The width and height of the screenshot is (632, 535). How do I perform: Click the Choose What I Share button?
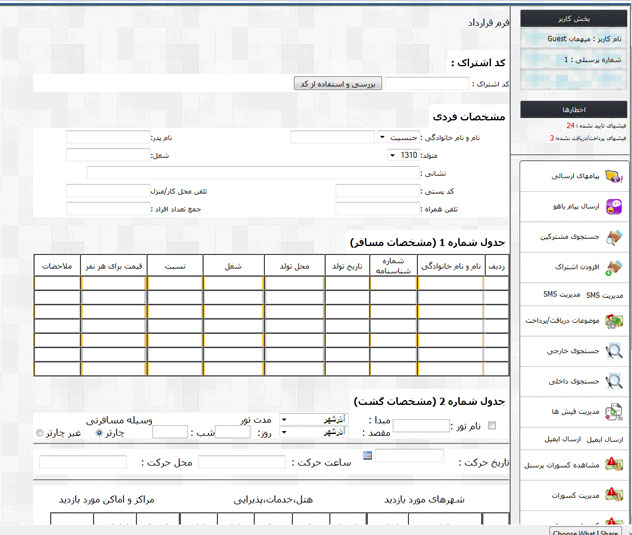[585, 531]
